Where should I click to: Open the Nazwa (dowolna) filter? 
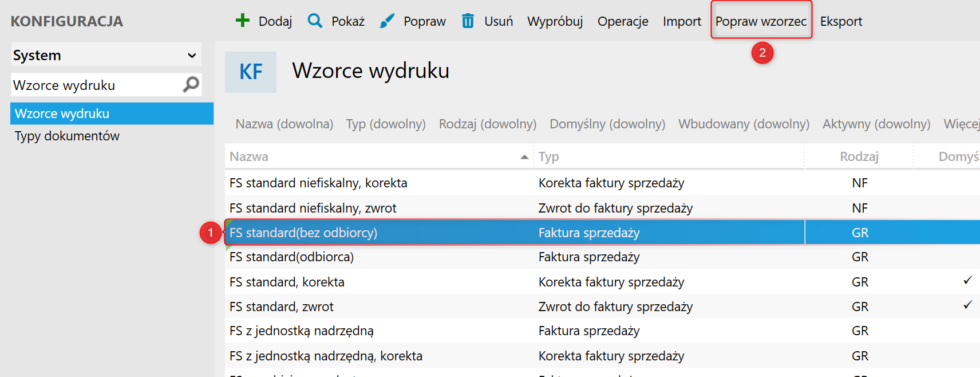[x=284, y=124]
